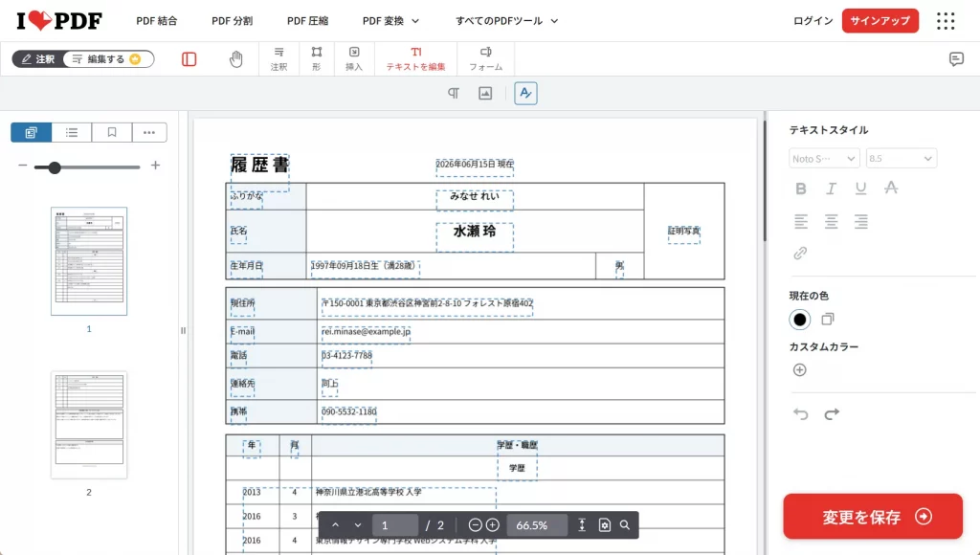
Task: Toggle the sidebar panel icon
Action: pyautogui.click(x=189, y=59)
